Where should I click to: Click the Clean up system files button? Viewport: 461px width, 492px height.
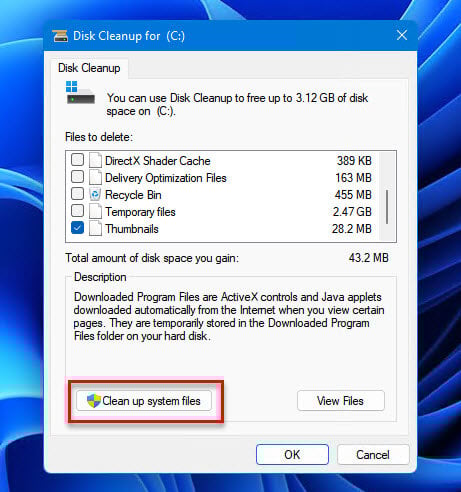coord(144,401)
